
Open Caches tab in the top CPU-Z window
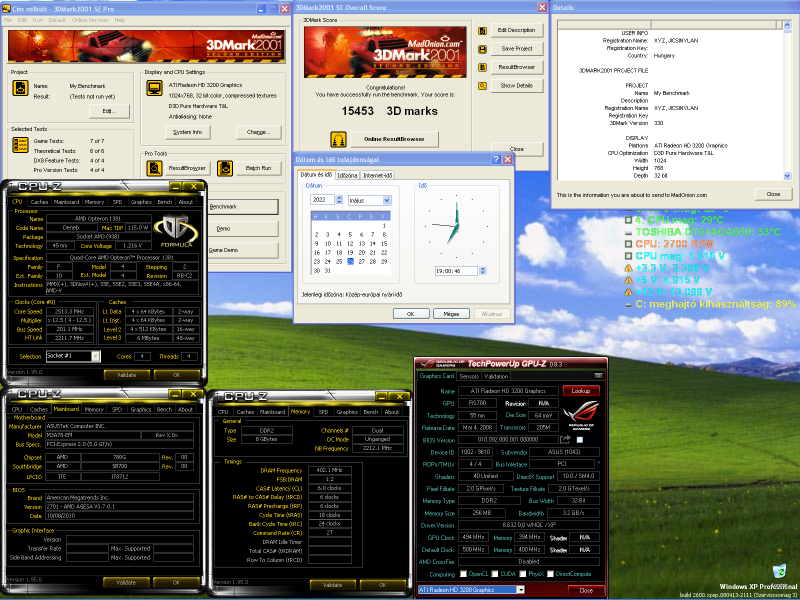(x=39, y=202)
